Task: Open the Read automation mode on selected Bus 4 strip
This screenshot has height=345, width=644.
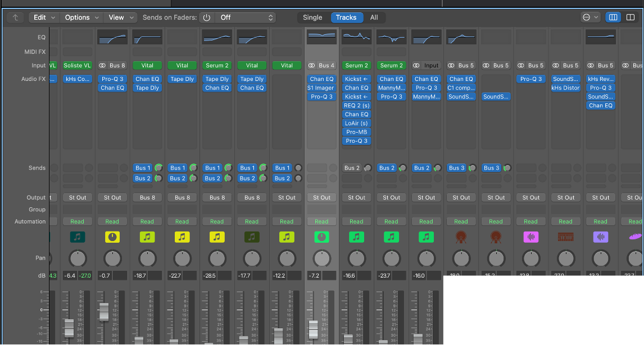Action: pyautogui.click(x=321, y=221)
